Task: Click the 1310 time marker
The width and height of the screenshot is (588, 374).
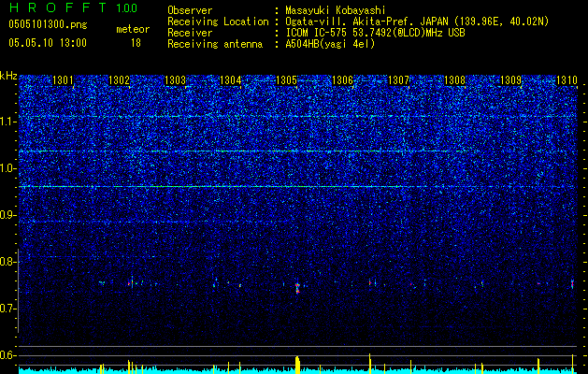Action: pyautogui.click(x=566, y=79)
